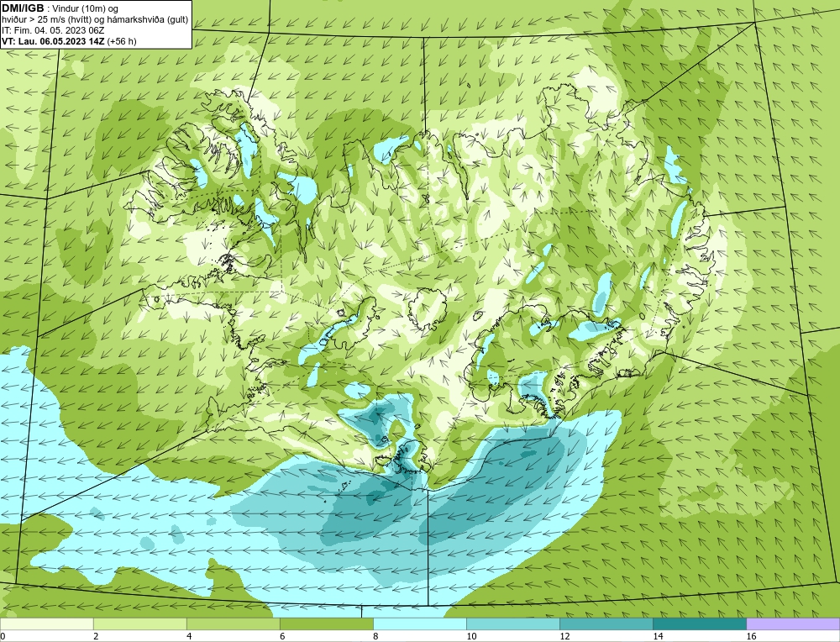Click the 14–16 m/s dark teal legend swatch

point(700,624)
